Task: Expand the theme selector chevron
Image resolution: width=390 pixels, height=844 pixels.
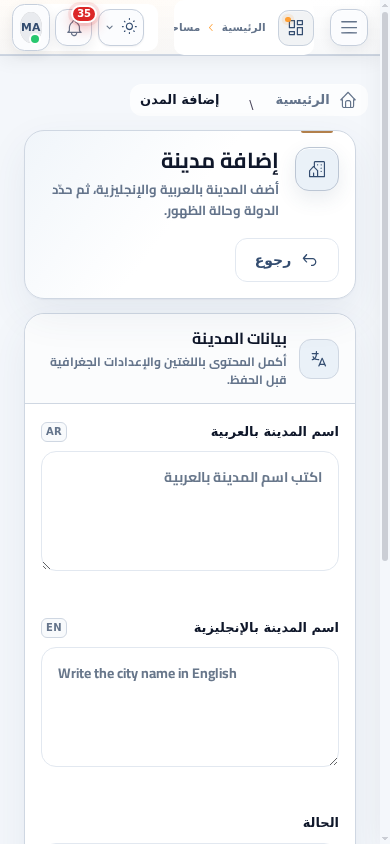Action: 110,27
